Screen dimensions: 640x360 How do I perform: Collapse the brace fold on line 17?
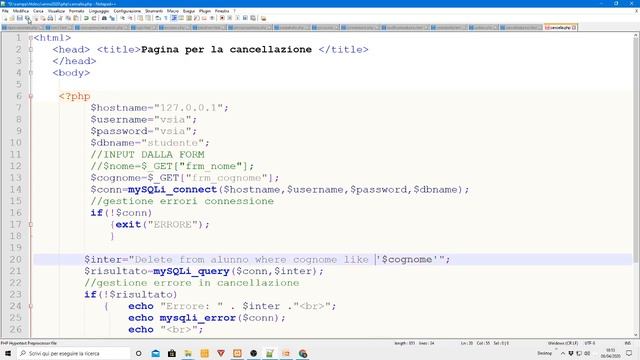(31, 224)
